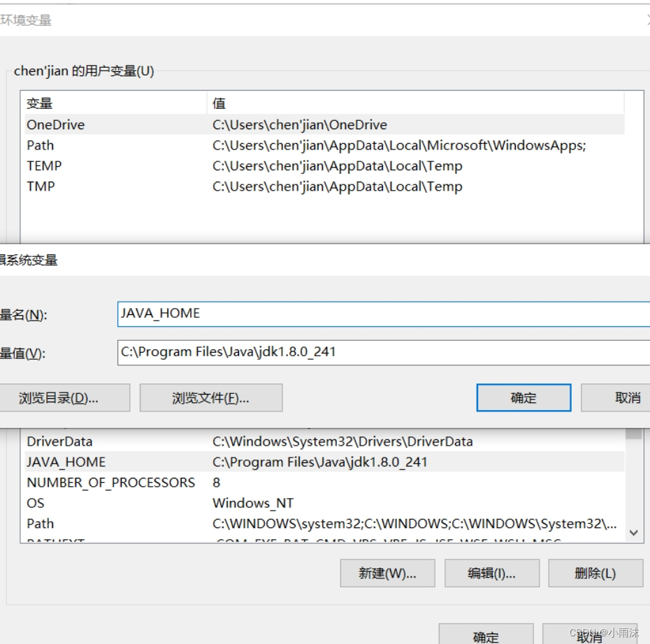Click the variable name field containing JAVA_HOME
650x644 pixels.
[384, 314]
